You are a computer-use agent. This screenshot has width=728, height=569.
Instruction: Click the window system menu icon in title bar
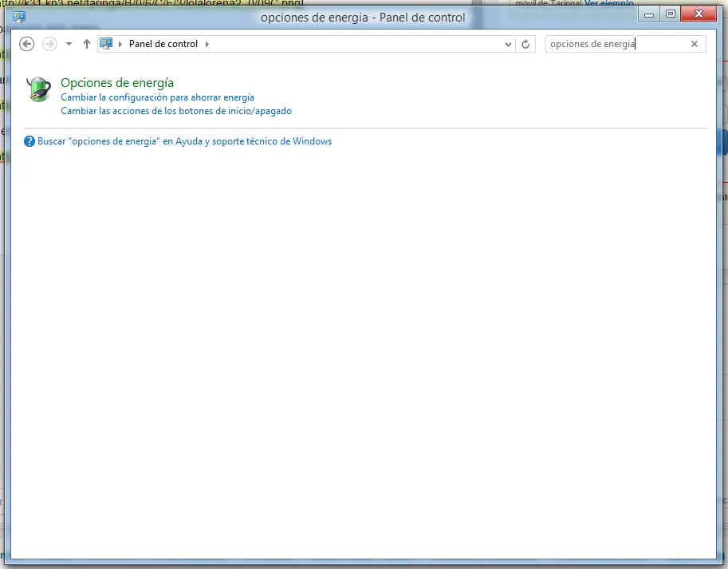point(19,18)
